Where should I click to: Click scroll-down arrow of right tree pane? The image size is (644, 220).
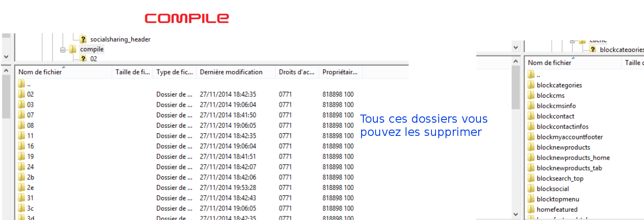point(516,47)
